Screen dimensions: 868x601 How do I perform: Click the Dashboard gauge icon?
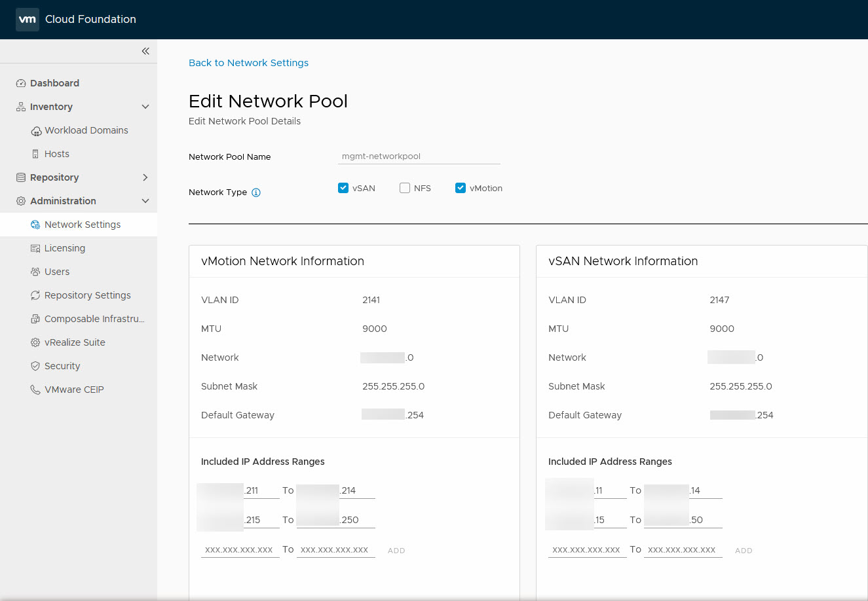click(21, 83)
